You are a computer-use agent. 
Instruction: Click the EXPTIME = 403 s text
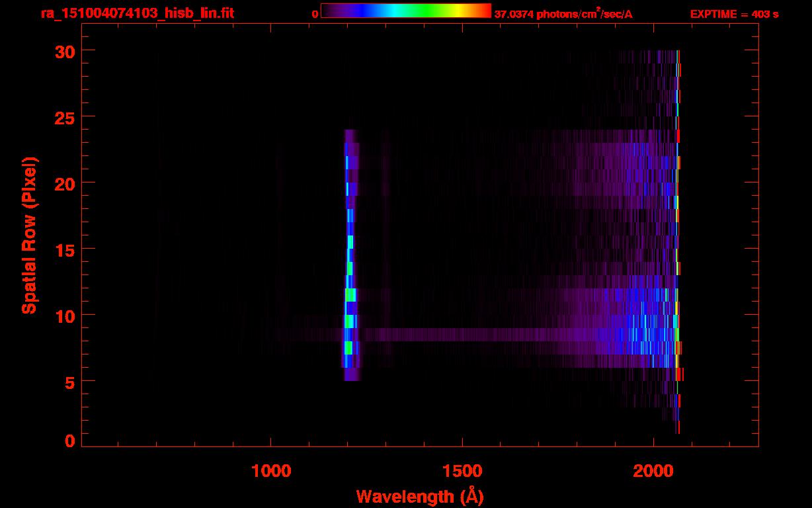734,14
